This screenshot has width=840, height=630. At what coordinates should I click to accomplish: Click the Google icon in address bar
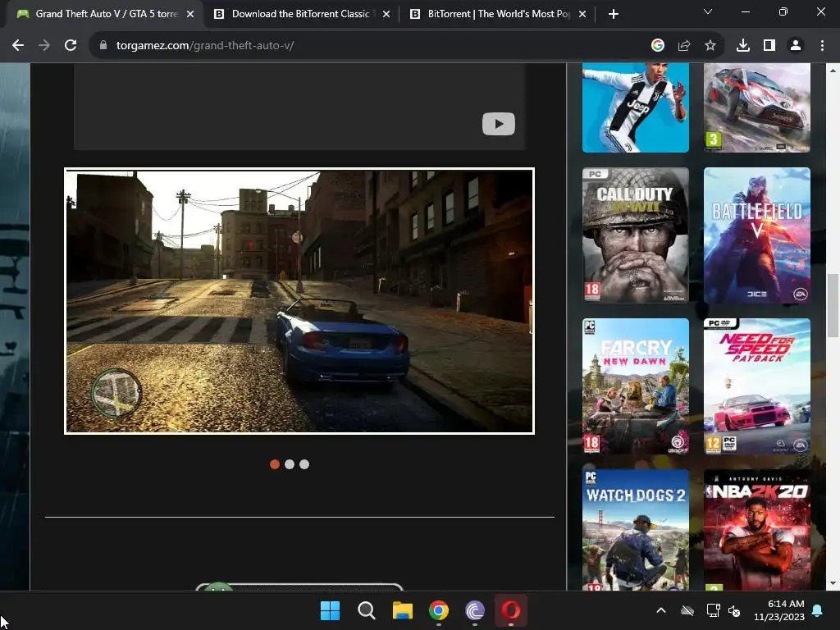click(657, 46)
